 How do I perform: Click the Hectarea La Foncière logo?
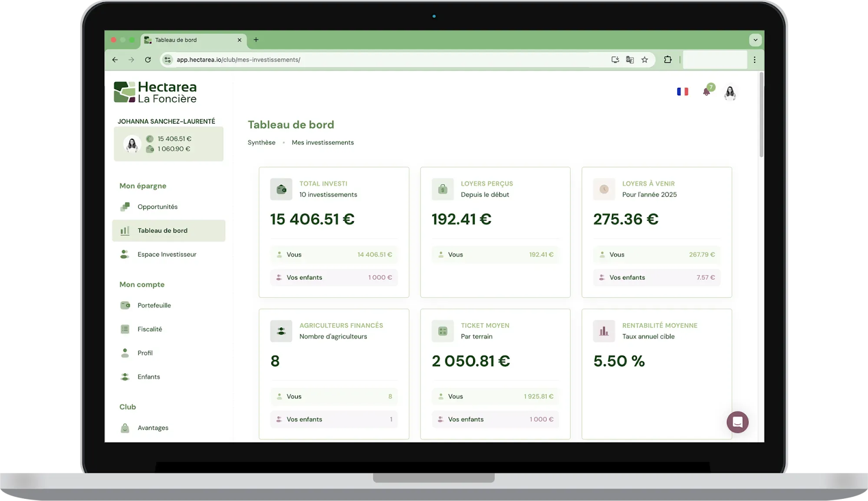coord(155,92)
